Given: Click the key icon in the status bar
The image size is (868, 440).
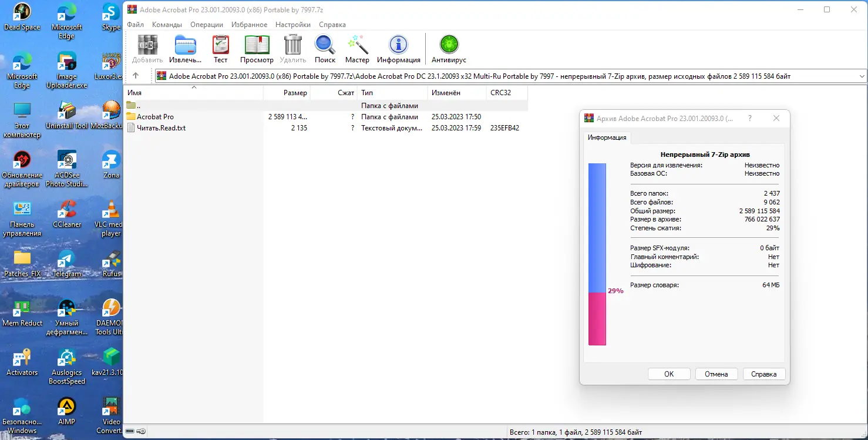Looking at the screenshot, I should point(142,431).
